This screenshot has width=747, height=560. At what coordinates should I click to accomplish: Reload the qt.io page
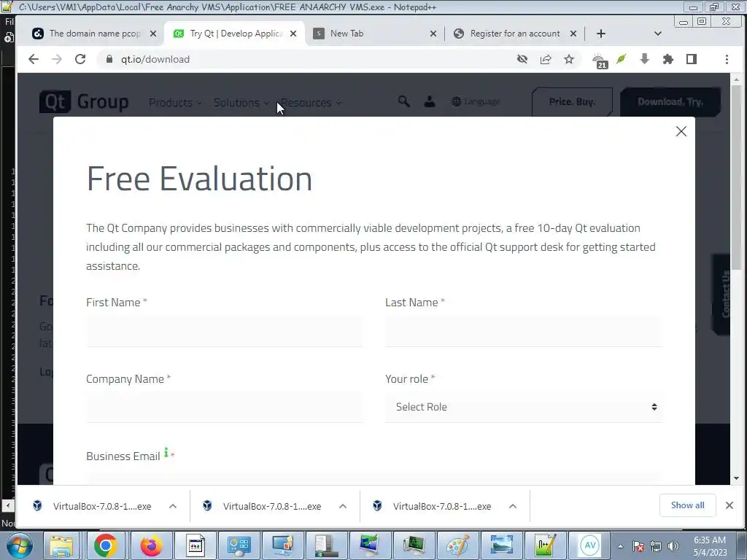point(80,59)
